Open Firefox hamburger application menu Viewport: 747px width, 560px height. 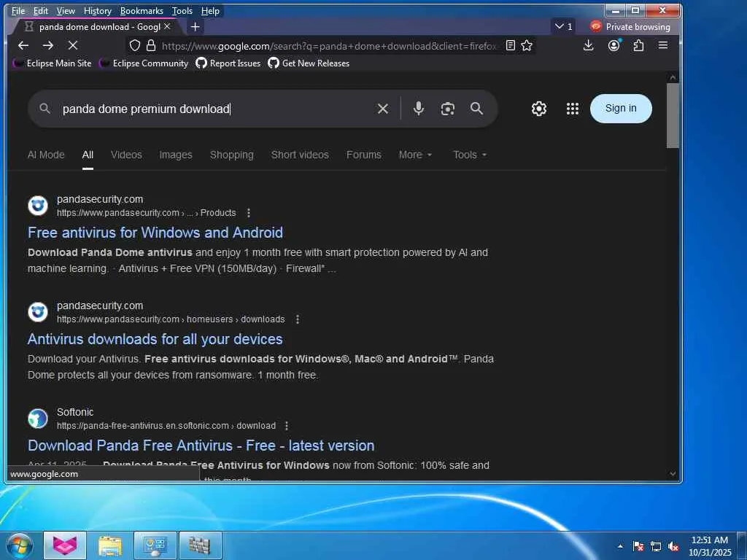(662, 45)
